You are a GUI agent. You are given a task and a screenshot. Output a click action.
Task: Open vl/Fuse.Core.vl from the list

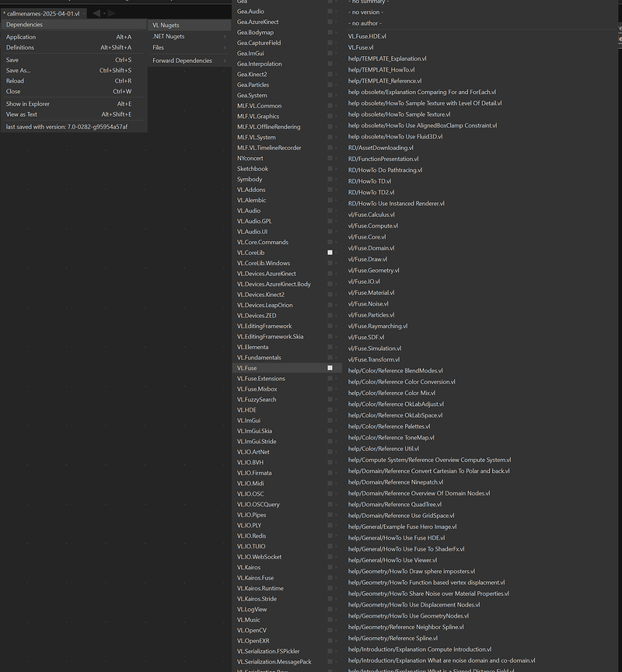click(x=367, y=237)
